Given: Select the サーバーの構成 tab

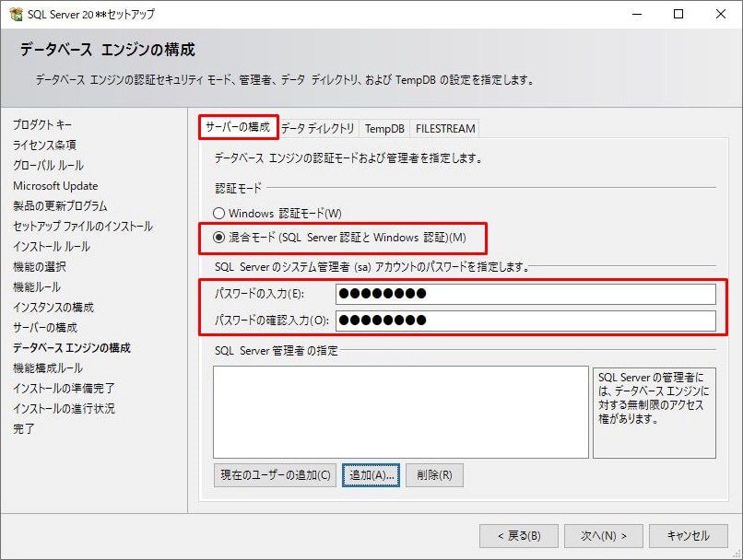Looking at the screenshot, I should (x=238, y=127).
